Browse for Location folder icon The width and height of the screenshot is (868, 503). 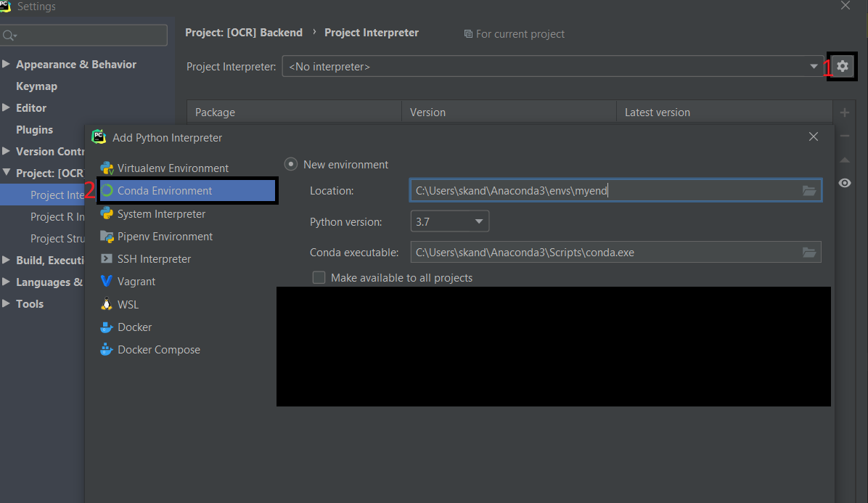[809, 190]
